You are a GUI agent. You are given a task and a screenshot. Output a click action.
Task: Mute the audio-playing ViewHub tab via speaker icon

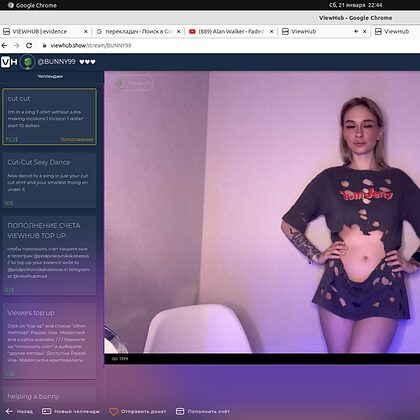[x=356, y=32]
